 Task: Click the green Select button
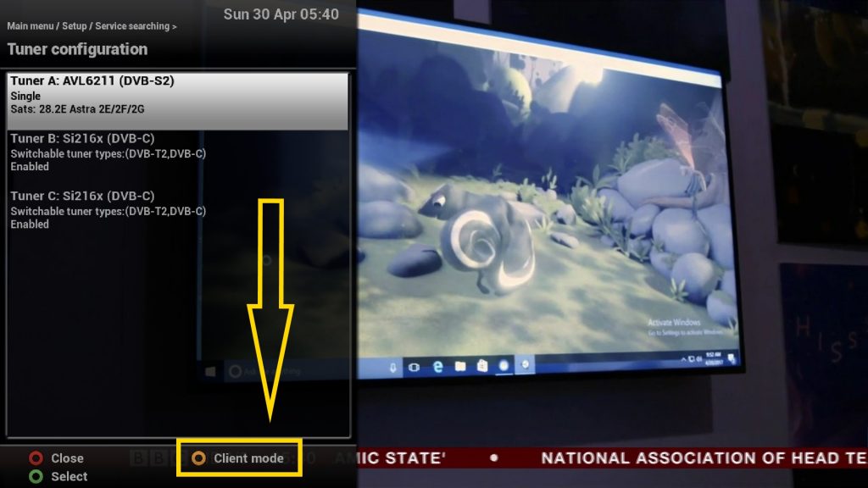coord(58,476)
